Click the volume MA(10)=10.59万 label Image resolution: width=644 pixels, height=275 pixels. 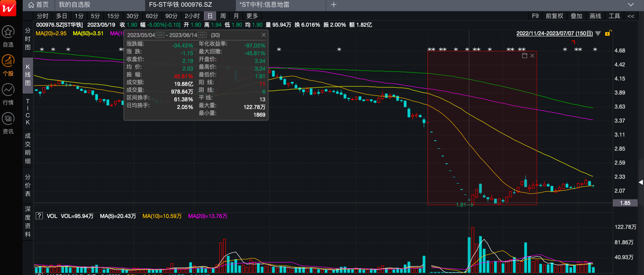(x=162, y=216)
